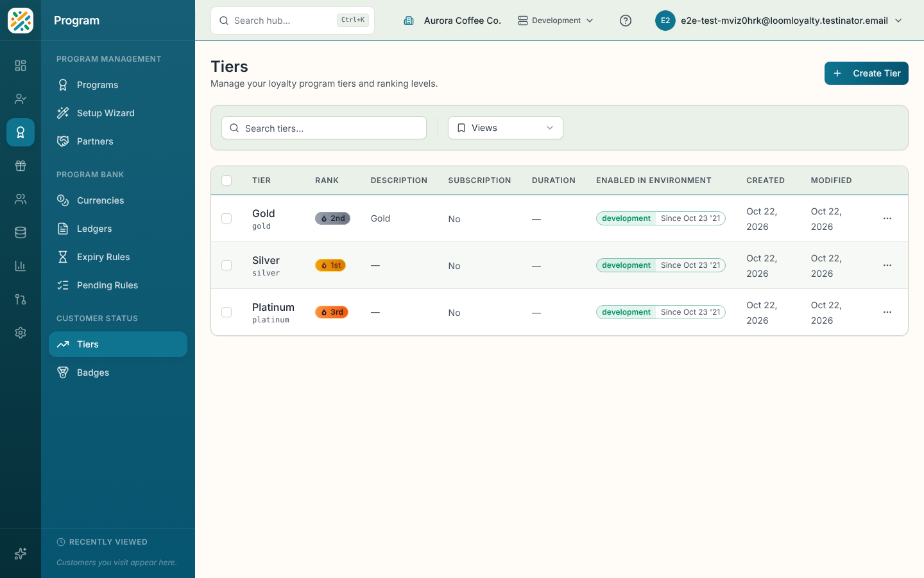The height and width of the screenshot is (578, 924).
Task: Open Badges under Customer Status
Action: pyautogui.click(x=118, y=372)
